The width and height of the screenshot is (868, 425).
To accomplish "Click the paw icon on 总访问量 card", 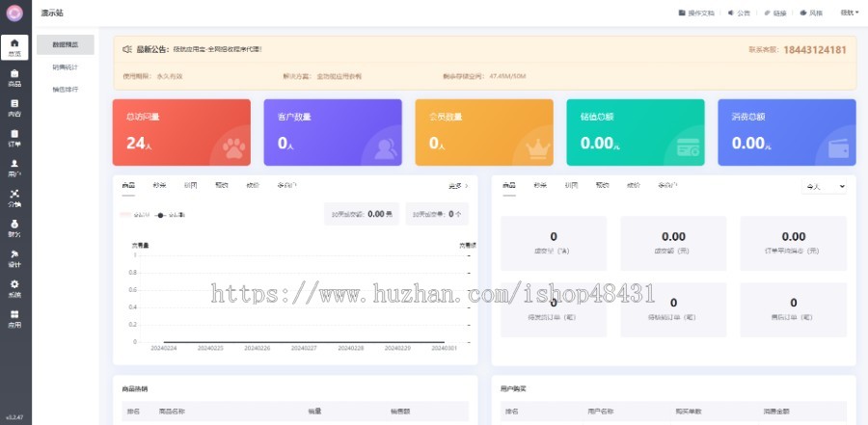I will click(x=233, y=148).
